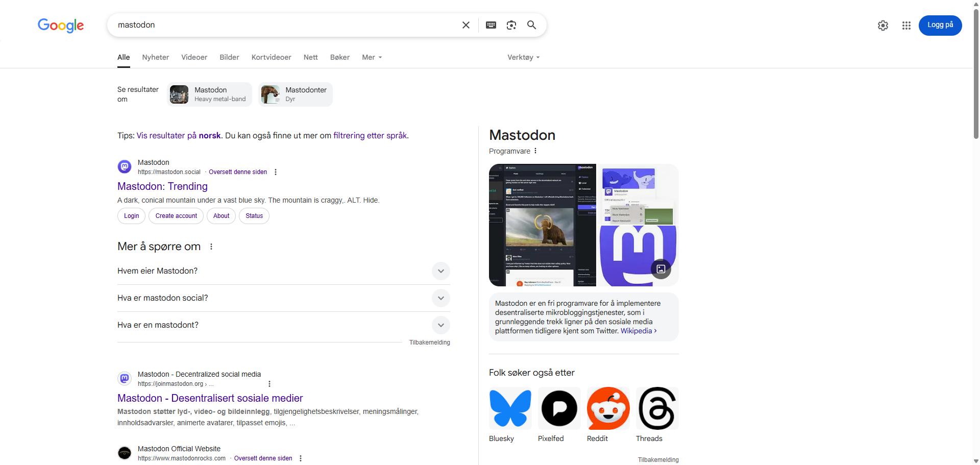This screenshot has width=980, height=465.
Task: Open the Threads logo icon
Action: 657,408
